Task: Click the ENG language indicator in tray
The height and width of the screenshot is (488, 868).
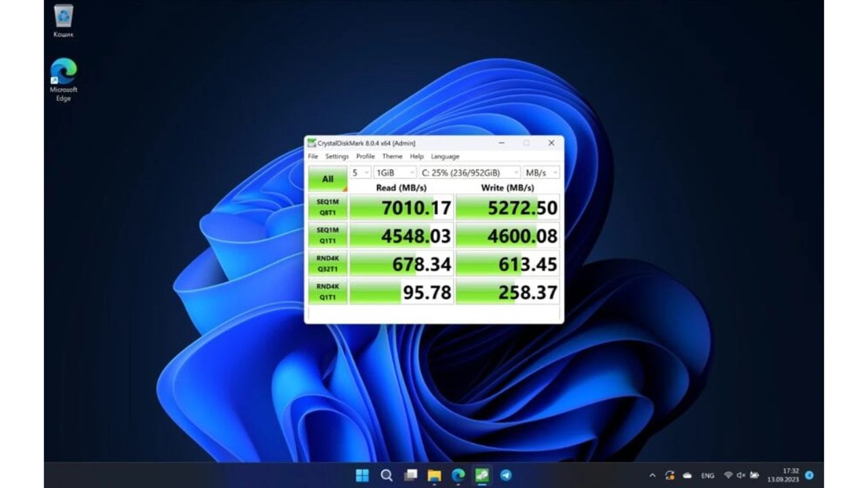Action: click(x=707, y=476)
